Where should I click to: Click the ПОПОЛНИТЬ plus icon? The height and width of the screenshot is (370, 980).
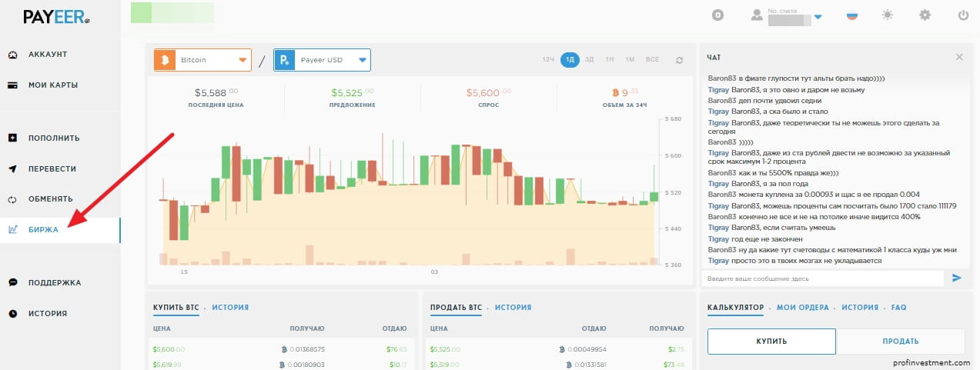pyautogui.click(x=12, y=138)
